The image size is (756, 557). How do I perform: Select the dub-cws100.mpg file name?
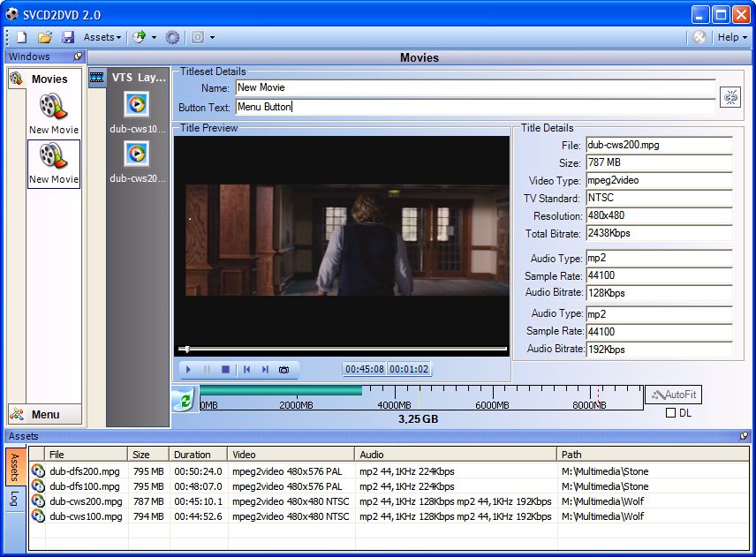[x=86, y=516]
